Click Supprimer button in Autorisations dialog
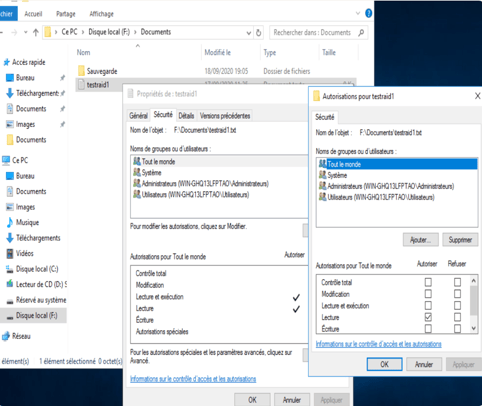 pyautogui.click(x=460, y=240)
